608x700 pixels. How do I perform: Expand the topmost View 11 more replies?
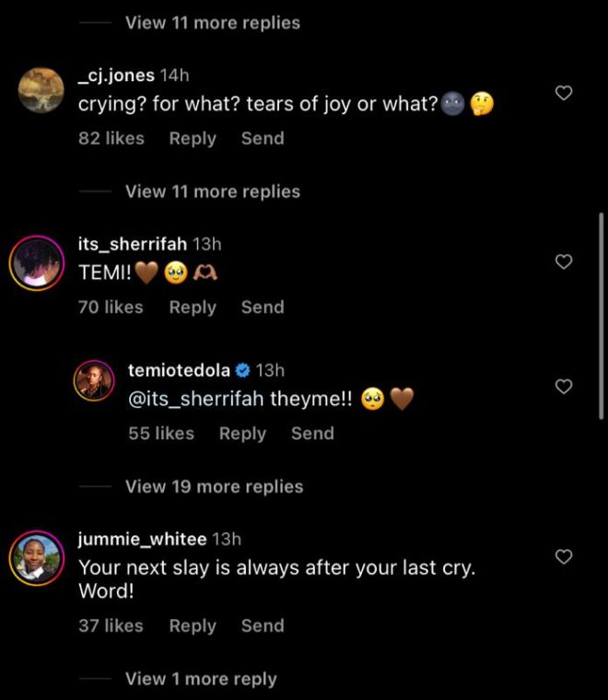213,23
